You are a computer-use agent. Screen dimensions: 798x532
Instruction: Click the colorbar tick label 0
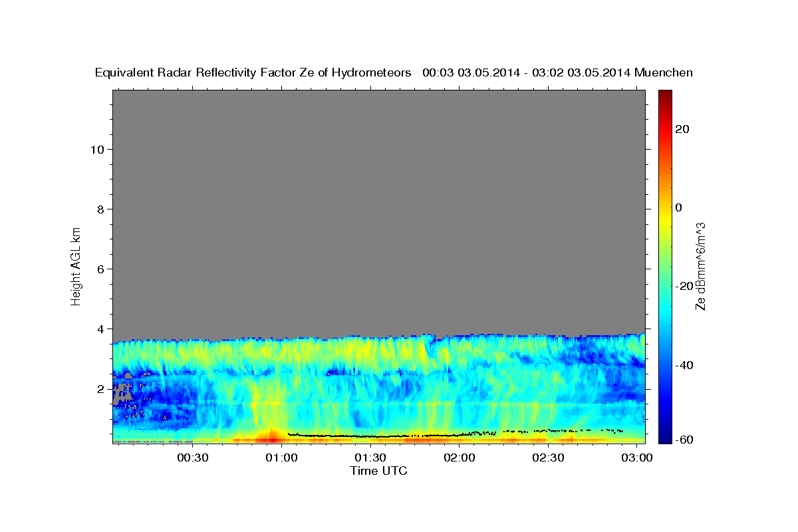pyautogui.click(x=678, y=207)
